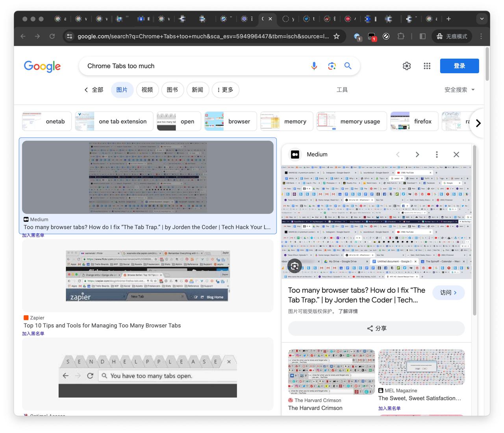Image resolution: width=504 pixels, height=433 pixels.
Task: Search by image with Google Lens icon
Action: coord(332,66)
